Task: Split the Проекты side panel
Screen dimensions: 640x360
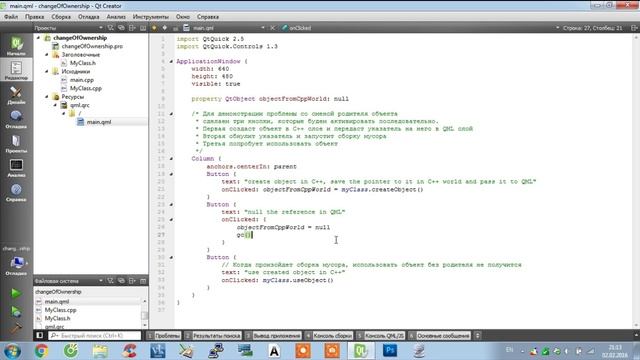Action: (x=132, y=28)
